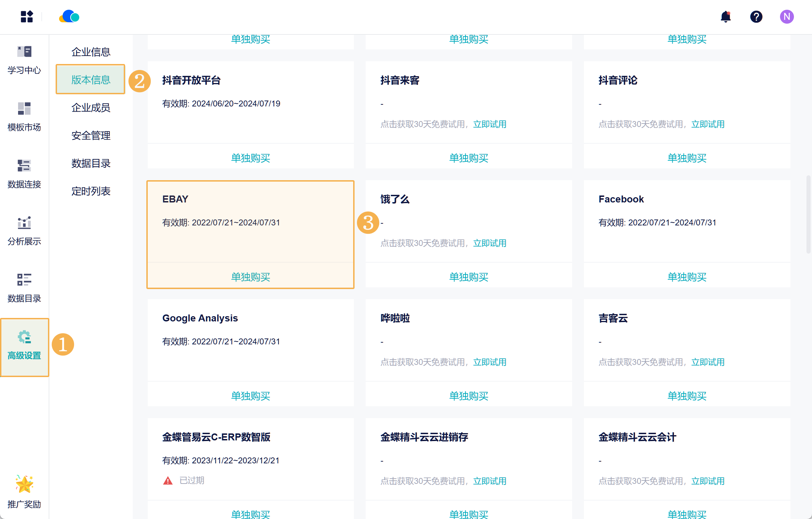Select the 版本信息 menu item
Viewport: 812px width, 519px height.
91,80
